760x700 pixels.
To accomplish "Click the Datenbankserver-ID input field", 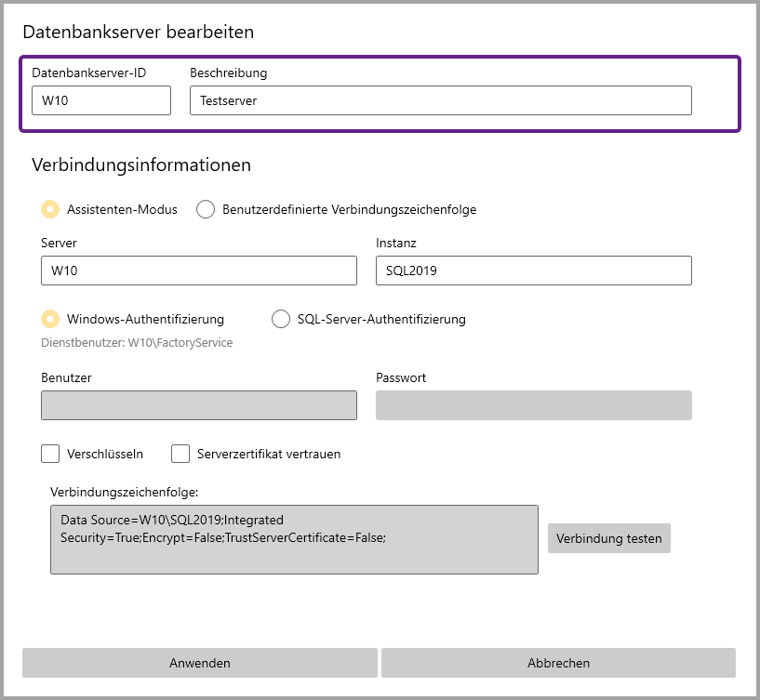I will pyautogui.click(x=100, y=100).
